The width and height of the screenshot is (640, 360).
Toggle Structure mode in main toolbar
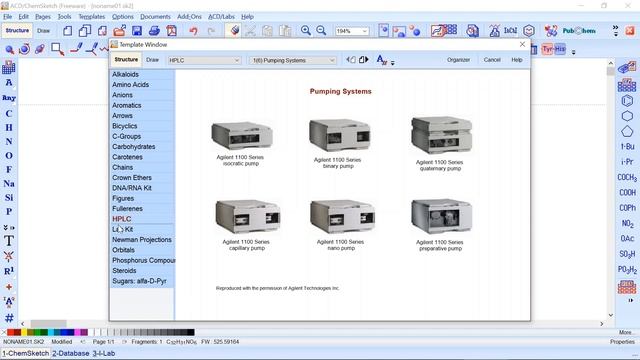tap(17, 31)
